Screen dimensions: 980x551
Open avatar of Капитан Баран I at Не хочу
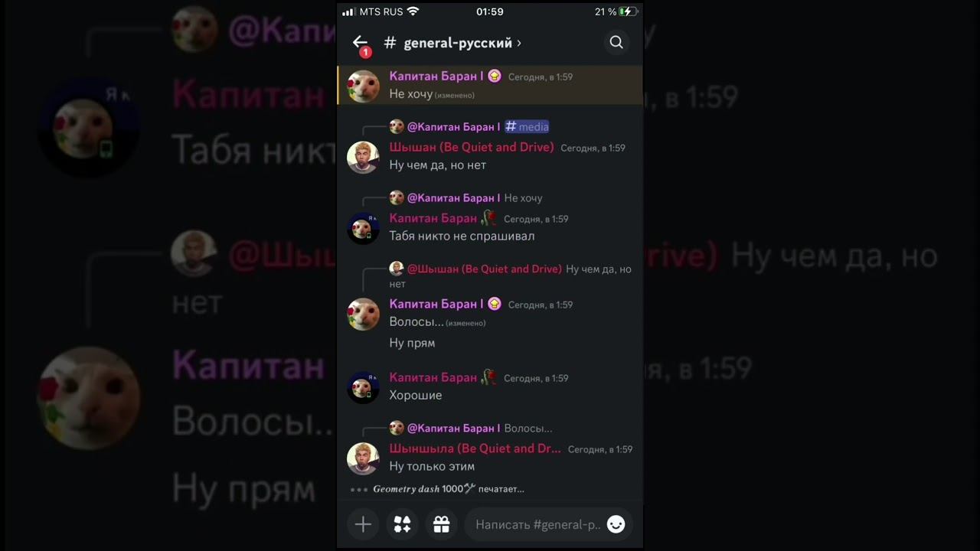(x=363, y=86)
